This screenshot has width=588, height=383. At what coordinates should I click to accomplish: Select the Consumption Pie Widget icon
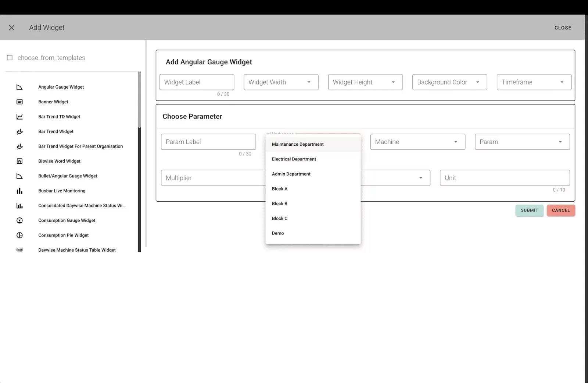click(19, 235)
